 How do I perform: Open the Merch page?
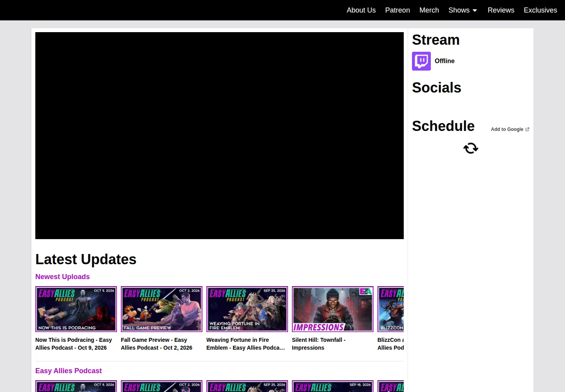(x=429, y=10)
